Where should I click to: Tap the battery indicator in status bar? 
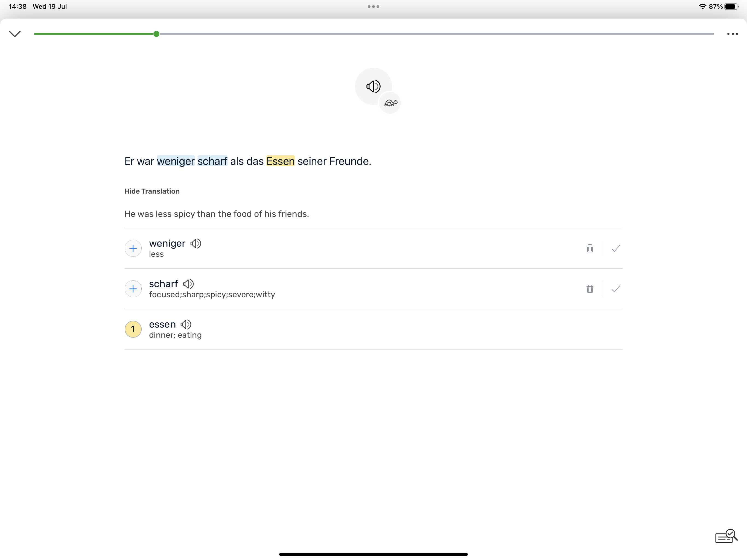click(x=731, y=6)
